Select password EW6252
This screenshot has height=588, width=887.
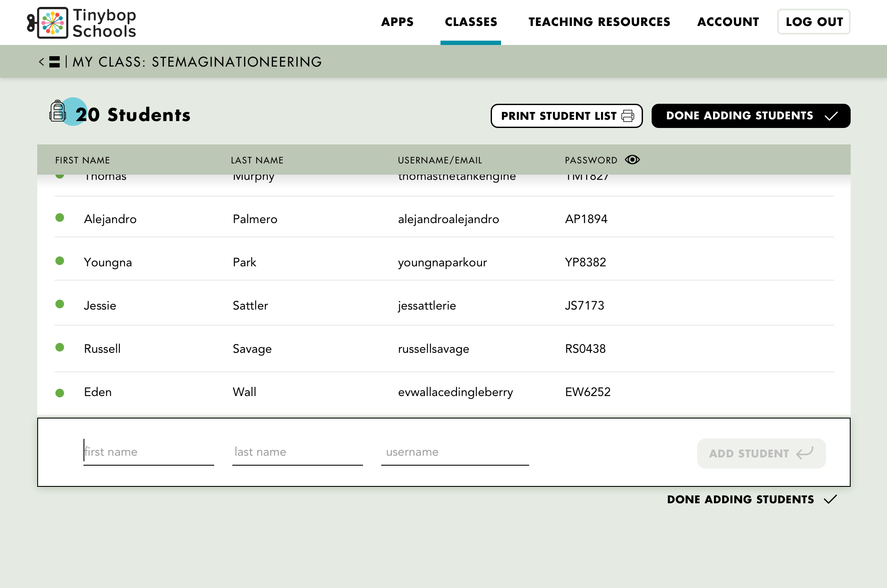588,392
